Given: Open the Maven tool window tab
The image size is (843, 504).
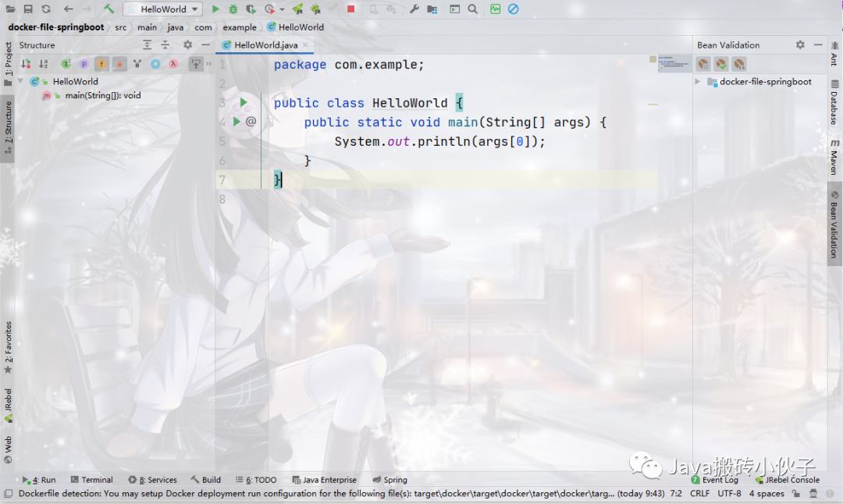Looking at the screenshot, I should coord(834,157).
